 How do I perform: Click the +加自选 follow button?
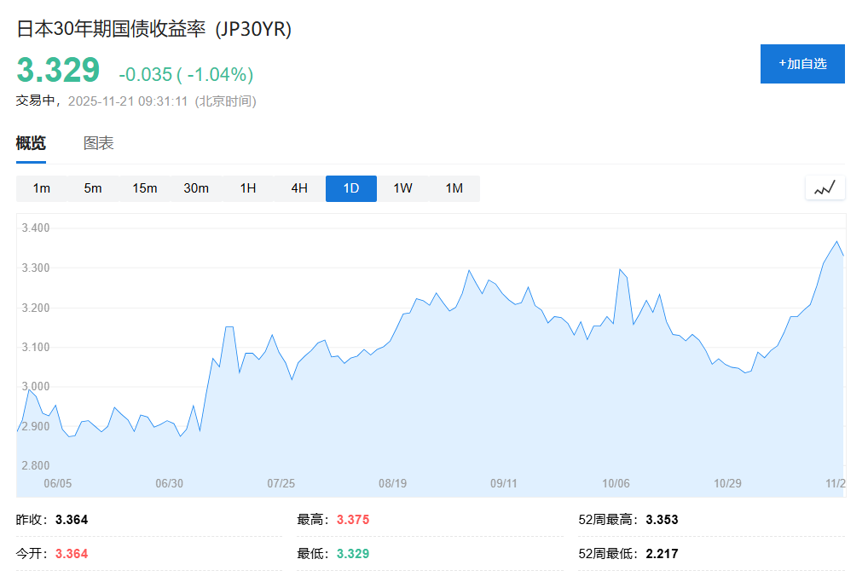click(x=801, y=63)
